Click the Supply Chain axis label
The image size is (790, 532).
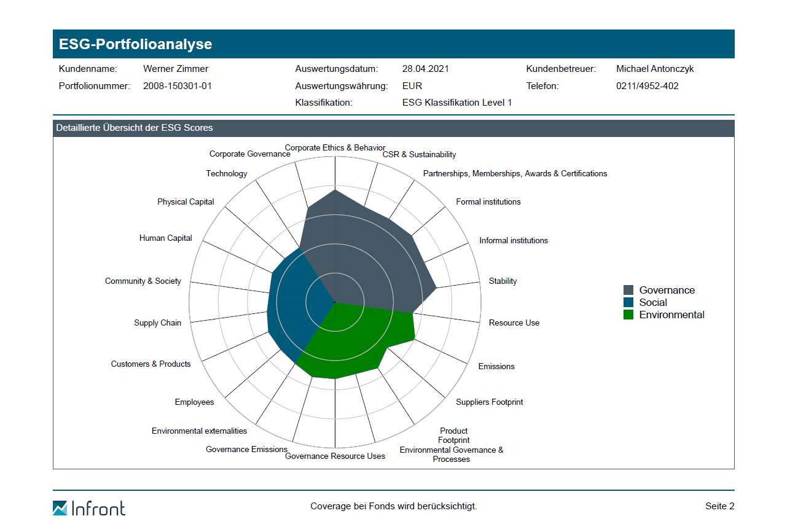(158, 323)
